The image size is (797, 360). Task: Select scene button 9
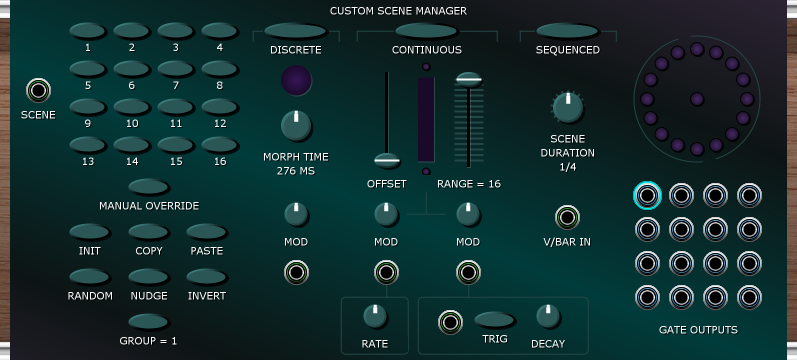click(87, 106)
